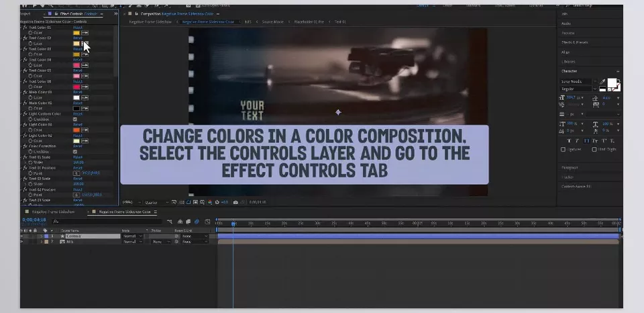Click the eyedropper for Text Color 04

85,65
